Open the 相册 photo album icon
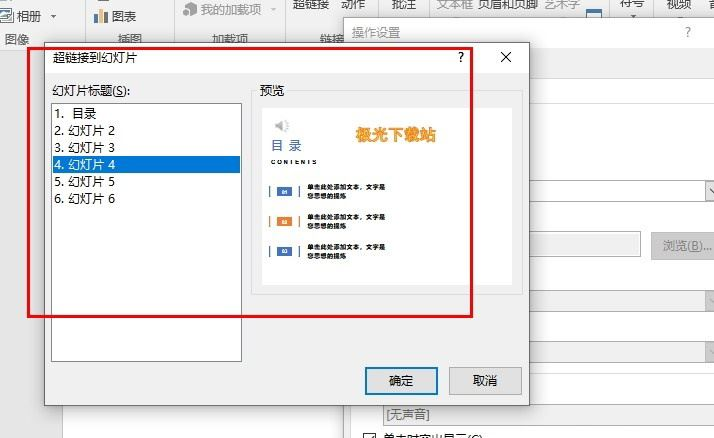 pyautogui.click(x=7, y=16)
